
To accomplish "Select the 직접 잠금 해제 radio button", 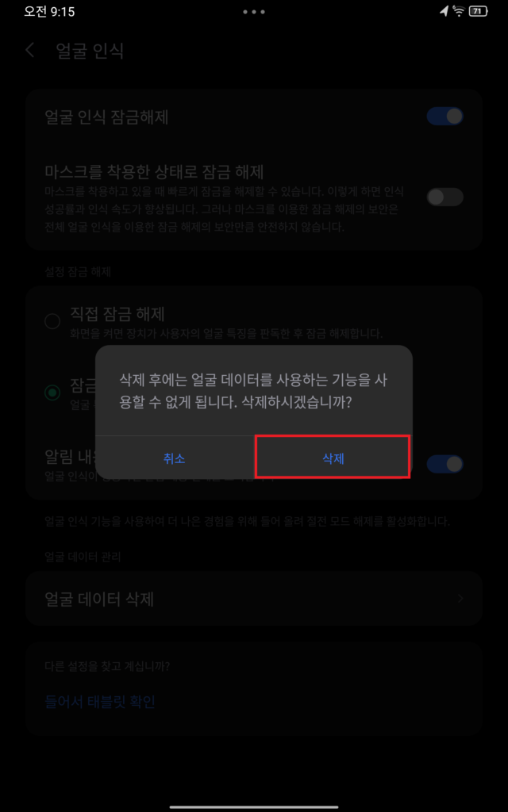I will (x=52, y=322).
